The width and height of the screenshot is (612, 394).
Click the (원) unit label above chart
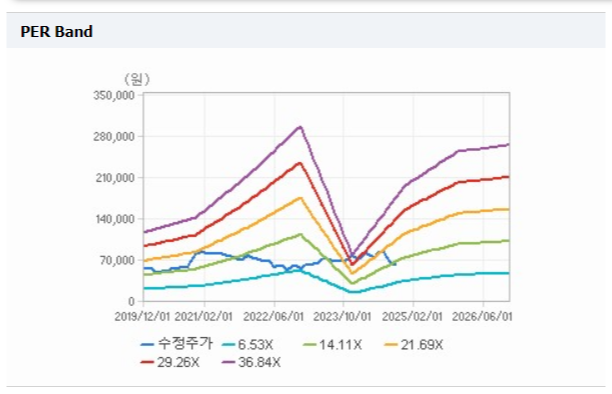[137, 79]
